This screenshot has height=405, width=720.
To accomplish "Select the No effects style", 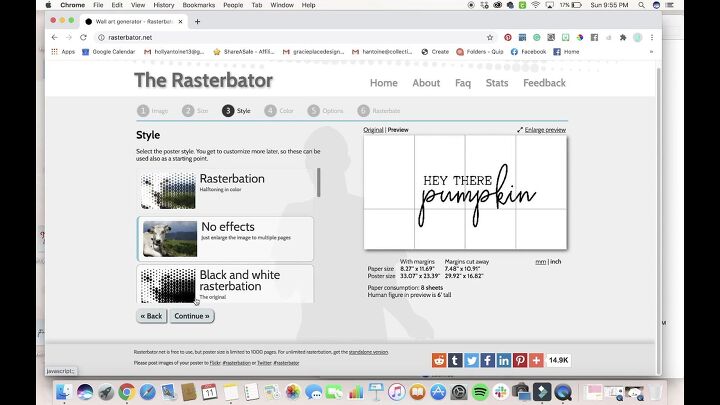I will point(225,239).
